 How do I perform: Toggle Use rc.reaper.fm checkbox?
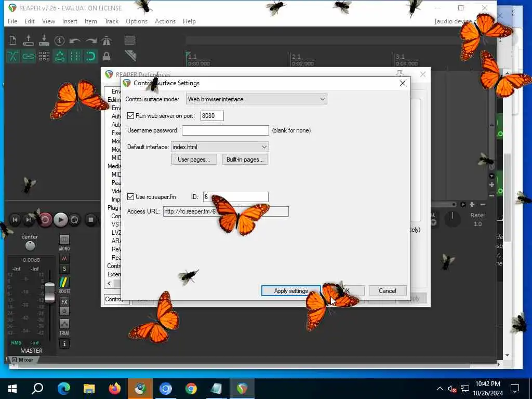pos(130,196)
